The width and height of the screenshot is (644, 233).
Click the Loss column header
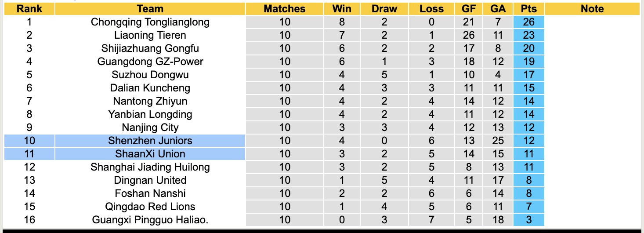pos(431,9)
